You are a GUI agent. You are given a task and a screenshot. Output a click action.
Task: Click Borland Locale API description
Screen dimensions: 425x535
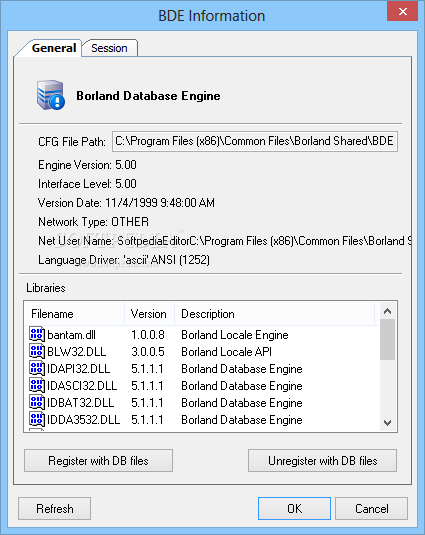click(226, 352)
